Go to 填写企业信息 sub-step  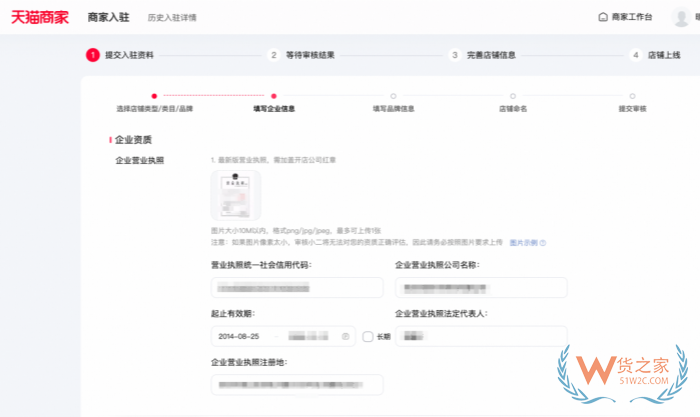click(x=274, y=108)
